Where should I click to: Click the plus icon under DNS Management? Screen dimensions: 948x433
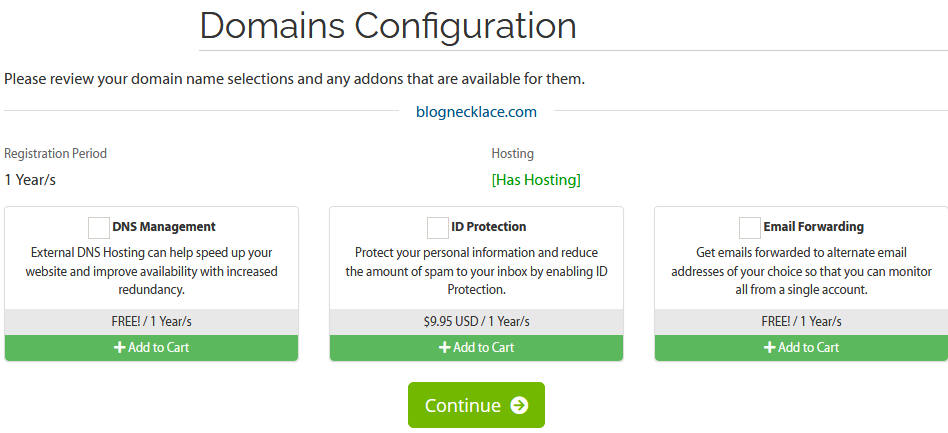(120, 348)
